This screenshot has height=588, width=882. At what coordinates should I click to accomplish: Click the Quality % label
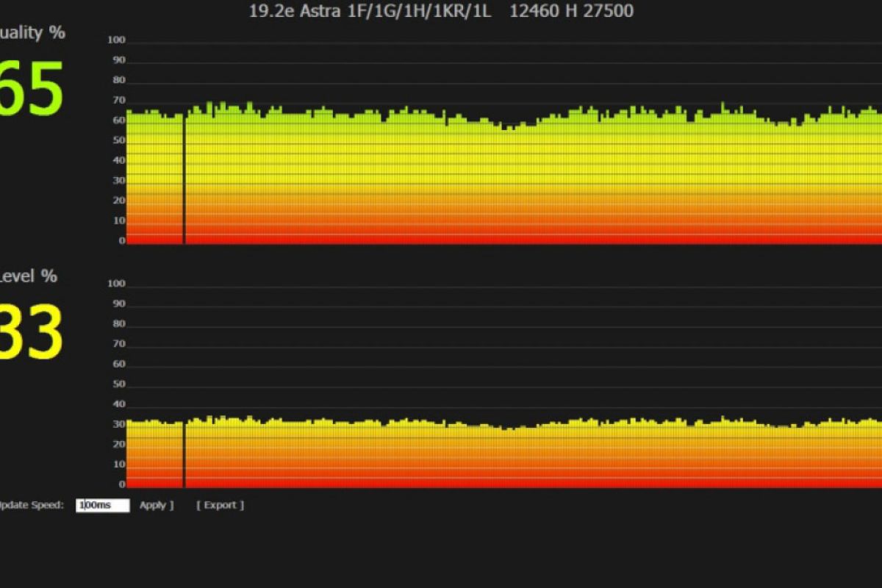click(x=32, y=33)
